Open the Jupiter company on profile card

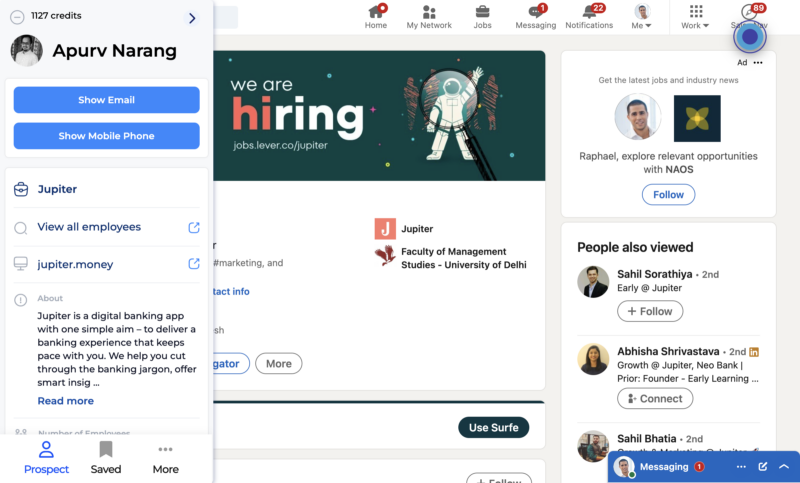[417, 229]
